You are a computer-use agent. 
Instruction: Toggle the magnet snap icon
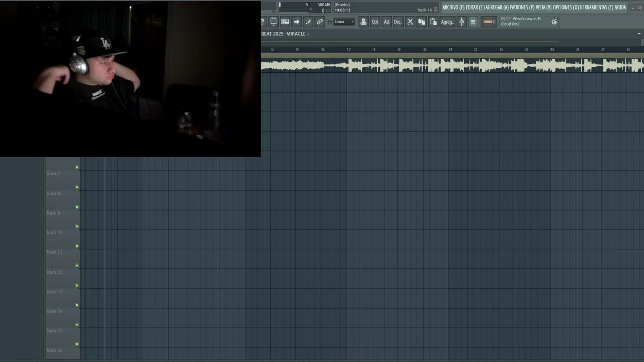[329, 22]
